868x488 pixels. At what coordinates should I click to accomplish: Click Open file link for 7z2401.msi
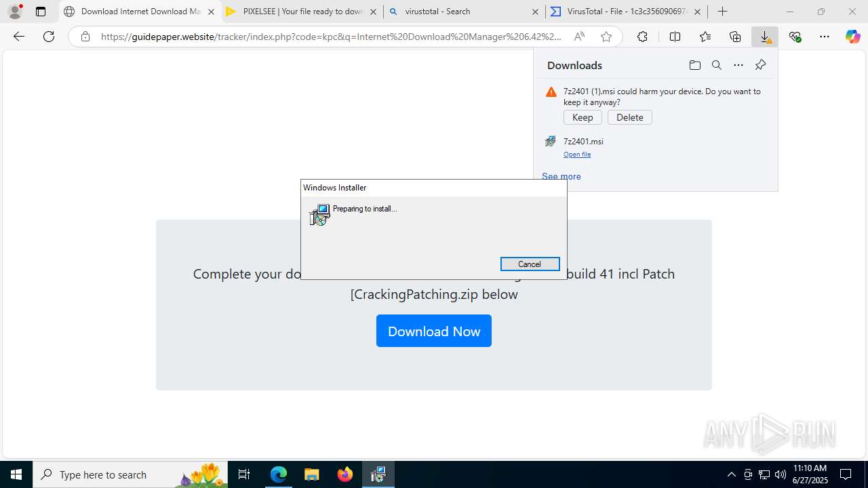pos(577,155)
